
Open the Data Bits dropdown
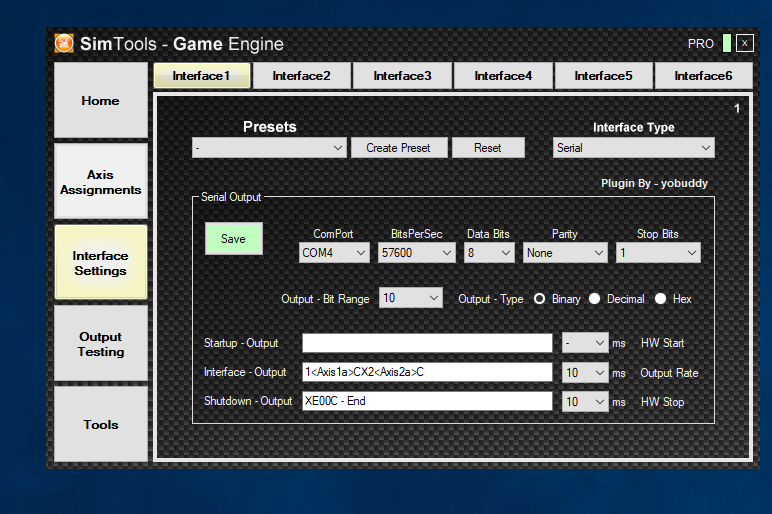pyautogui.click(x=489, y=253)
